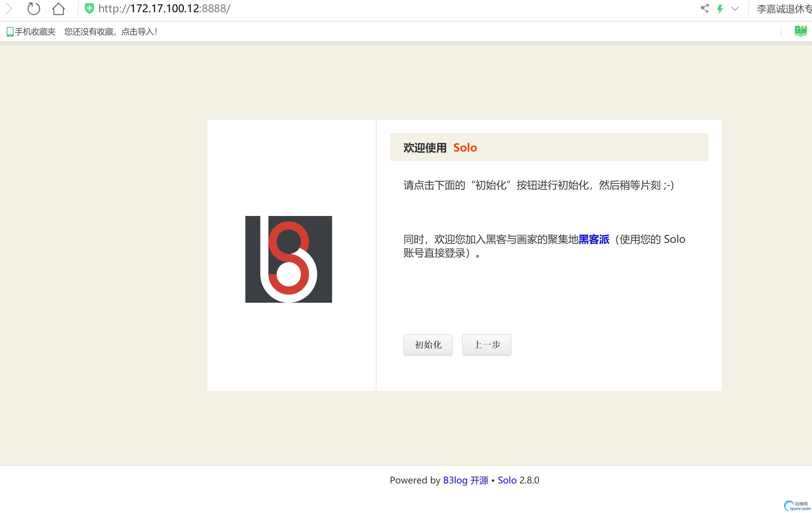Click the Solo link in the footer

[x=507, y=480]
